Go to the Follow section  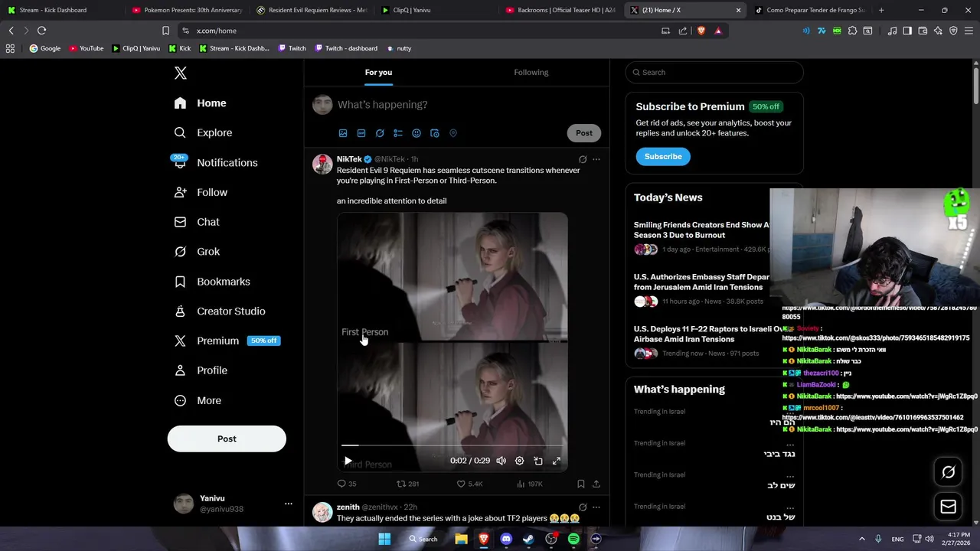tap(201, 192)
